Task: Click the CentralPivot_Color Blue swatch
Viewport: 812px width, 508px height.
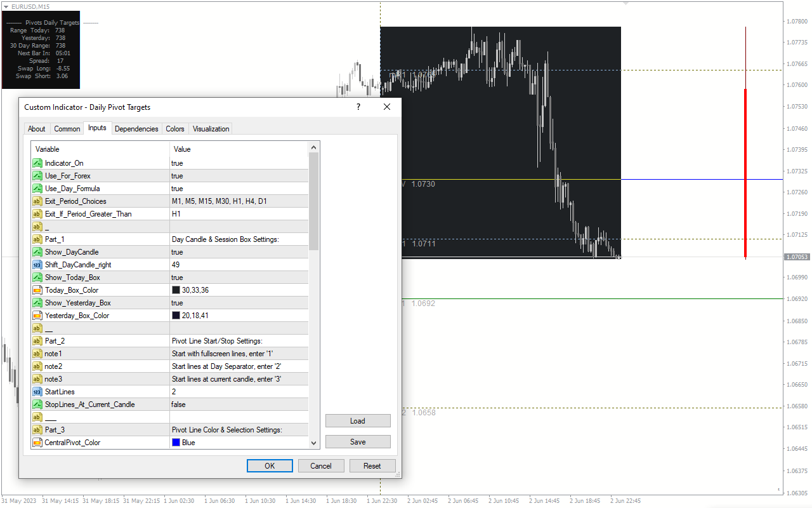Action: tap(176, 443)
